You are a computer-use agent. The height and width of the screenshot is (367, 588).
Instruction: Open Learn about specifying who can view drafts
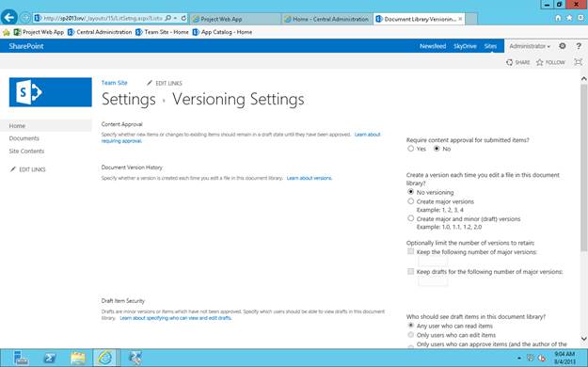176,318
